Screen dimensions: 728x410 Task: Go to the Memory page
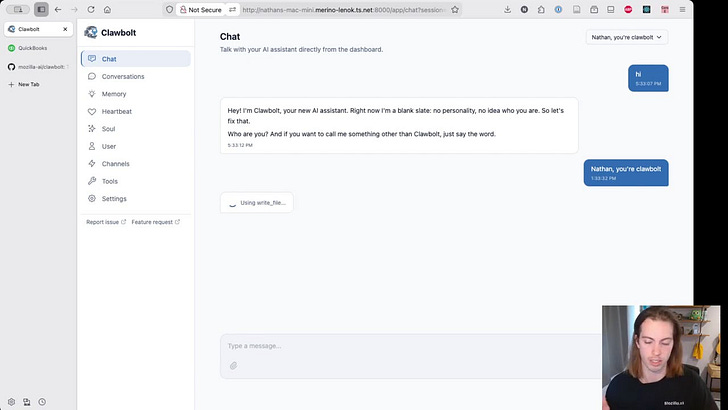tap(136, 94)
